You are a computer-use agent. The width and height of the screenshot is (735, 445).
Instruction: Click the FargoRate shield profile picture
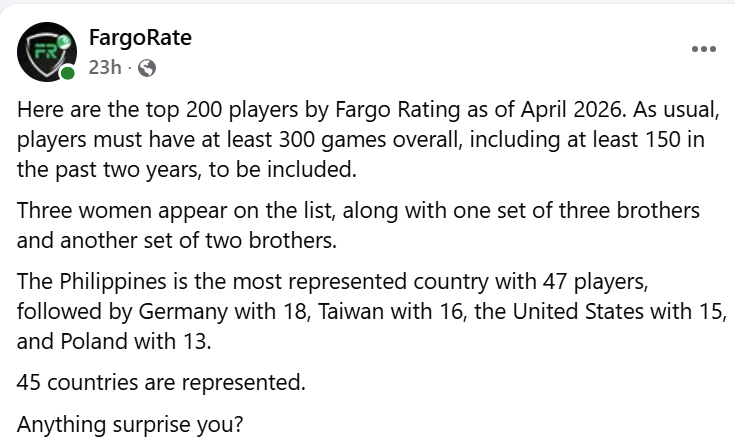[47, 52]
